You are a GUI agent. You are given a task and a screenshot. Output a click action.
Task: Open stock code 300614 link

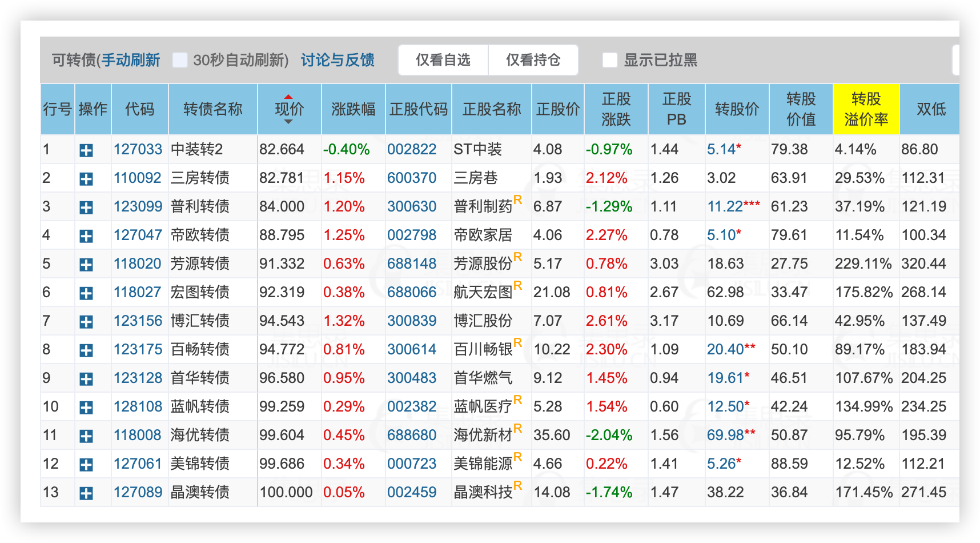(x=412, y=350)
